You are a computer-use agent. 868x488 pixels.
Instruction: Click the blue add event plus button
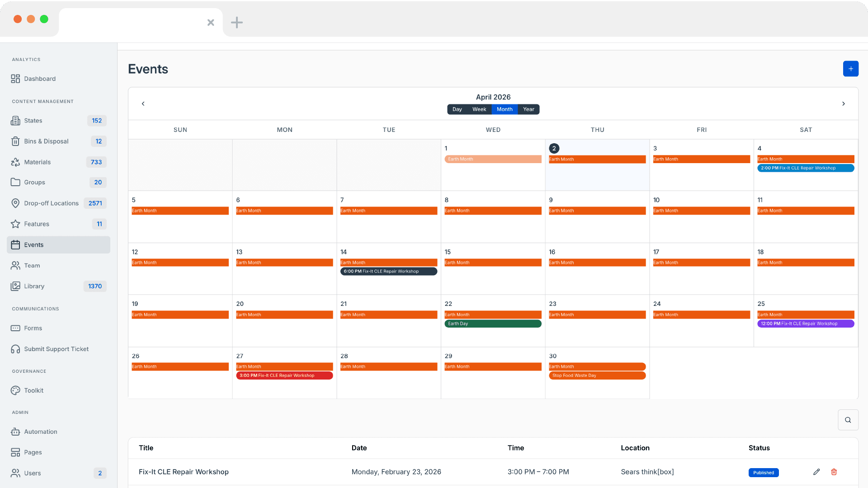850,69
